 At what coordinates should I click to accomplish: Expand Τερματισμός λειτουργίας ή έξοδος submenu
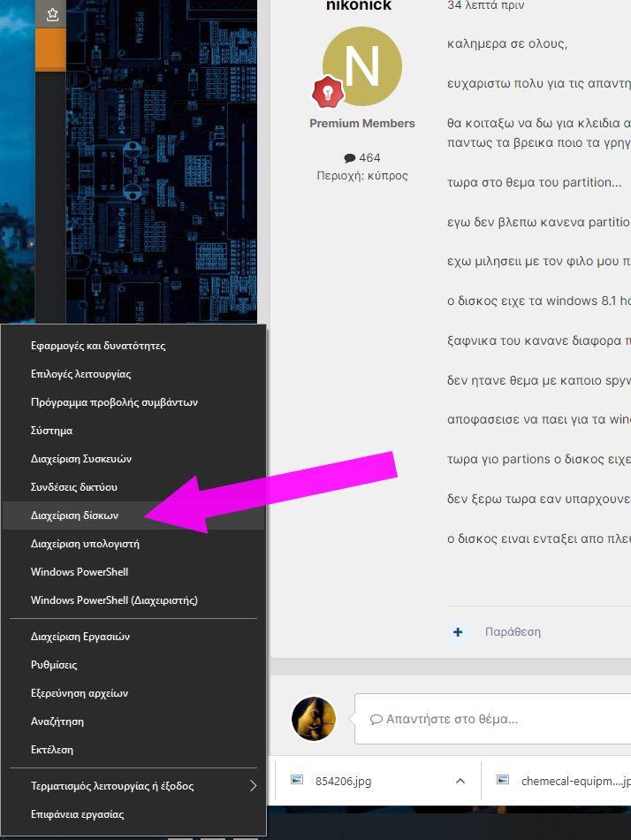tap(133, 786)
